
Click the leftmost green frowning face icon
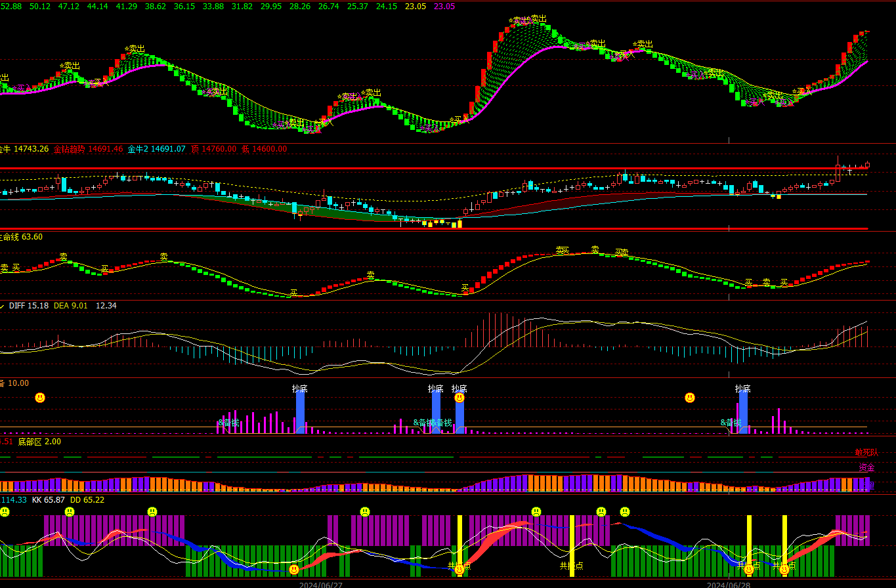coord(5,512)
